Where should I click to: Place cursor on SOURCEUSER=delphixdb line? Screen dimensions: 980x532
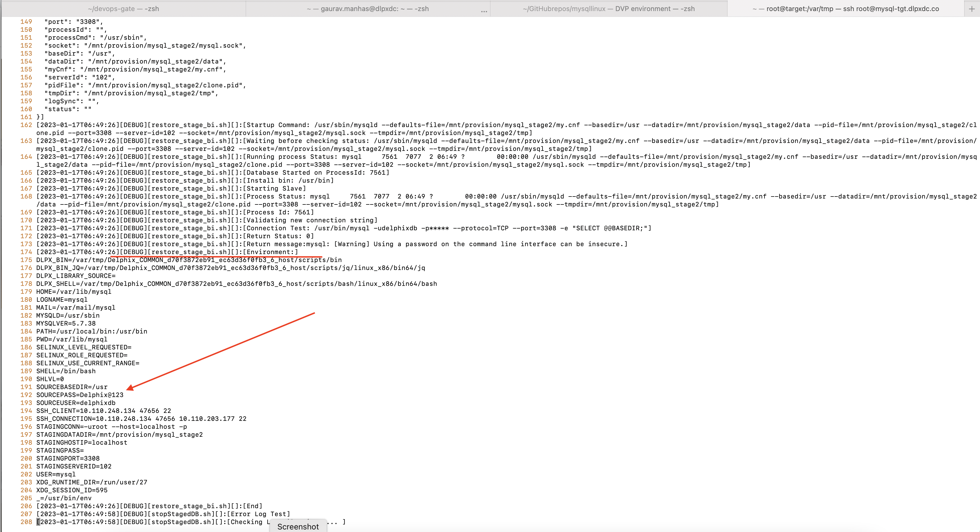pyautogui.click(x=76, y=403)
